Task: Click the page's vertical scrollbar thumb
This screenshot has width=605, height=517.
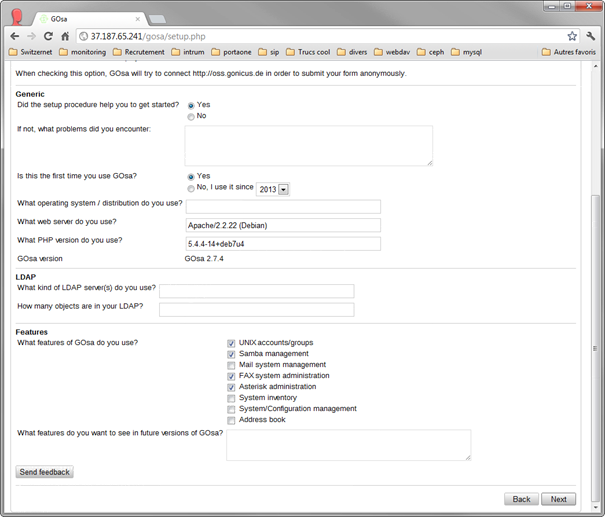Action: coord(595,348)
